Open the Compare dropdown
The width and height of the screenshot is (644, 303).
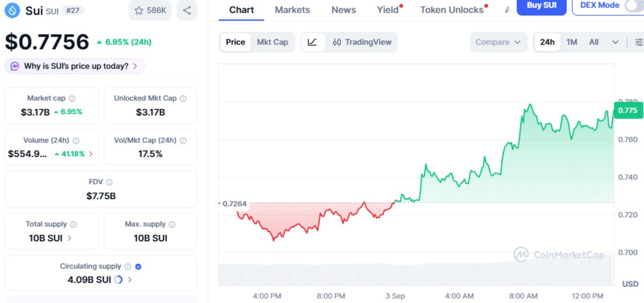pos(498,42)
